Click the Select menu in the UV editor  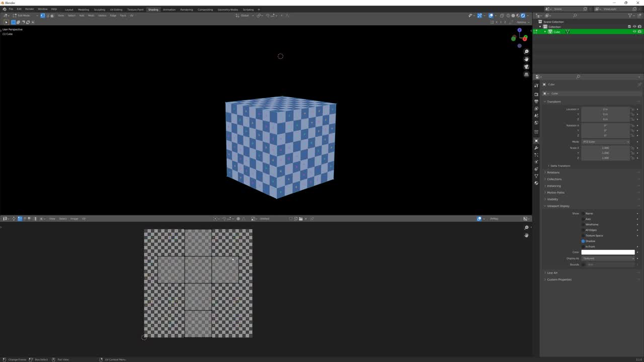tap(63, 218)
